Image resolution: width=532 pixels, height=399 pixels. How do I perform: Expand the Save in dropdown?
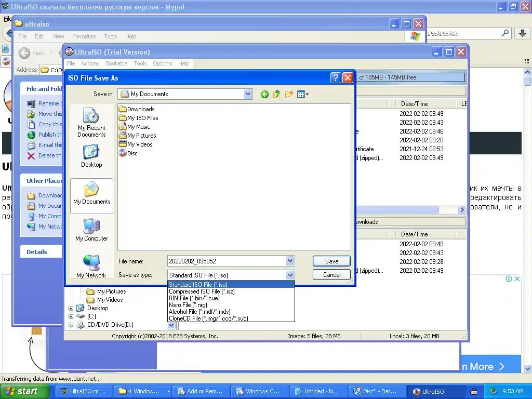point(248,94)
